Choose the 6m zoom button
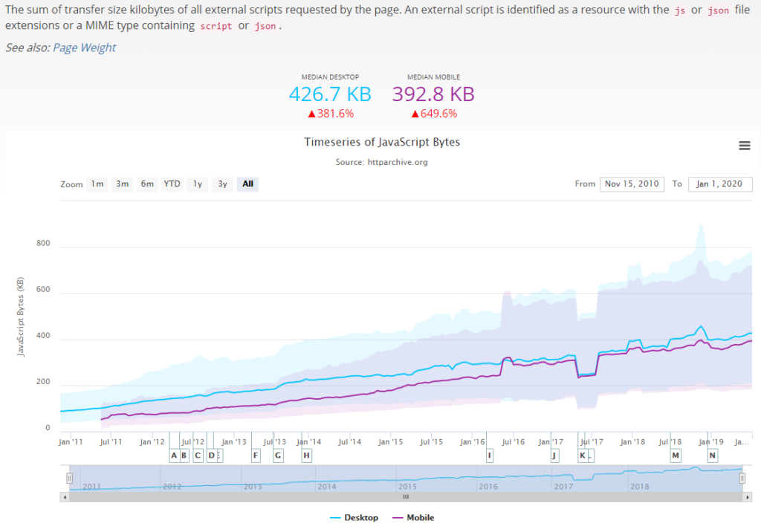761x532 pixels. (x=147, y=184)
